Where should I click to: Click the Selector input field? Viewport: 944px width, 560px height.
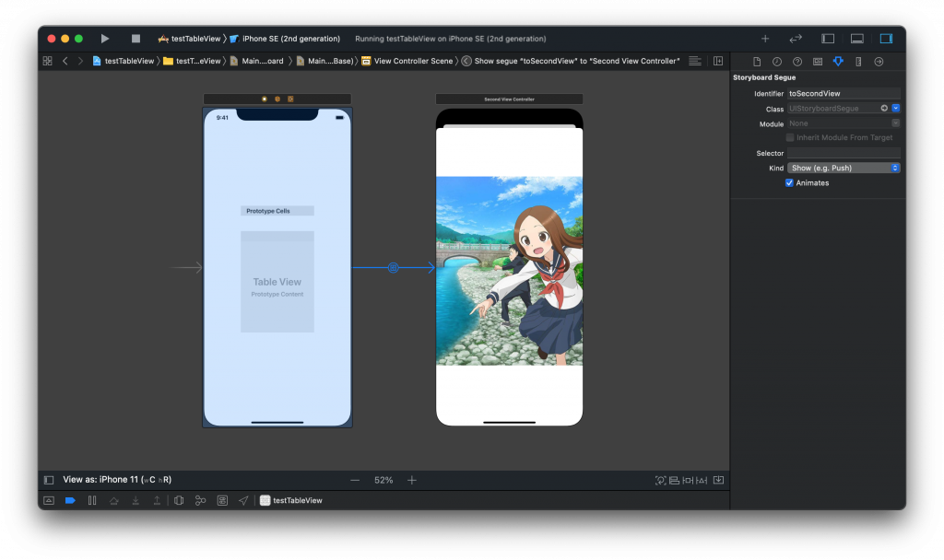pos(844,153)
